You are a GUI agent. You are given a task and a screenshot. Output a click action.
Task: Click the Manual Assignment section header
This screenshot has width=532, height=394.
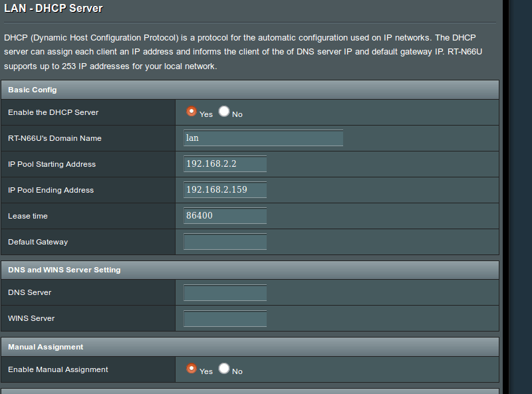click(x=46, y=347)
